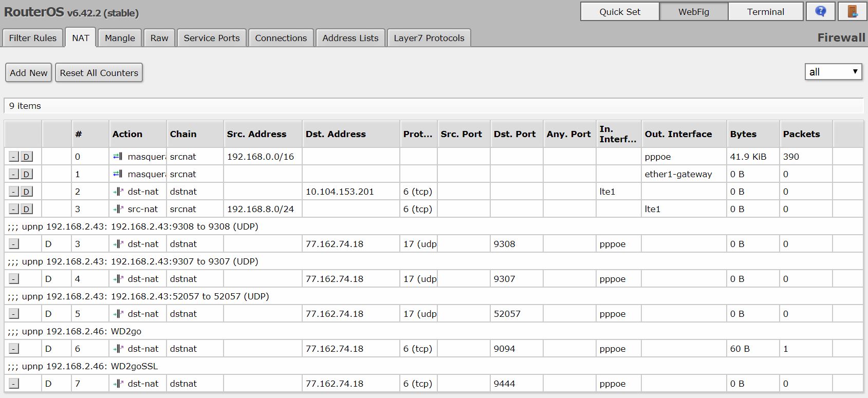
Task: Select the NAT tab
Action: [x=81, y=38]
